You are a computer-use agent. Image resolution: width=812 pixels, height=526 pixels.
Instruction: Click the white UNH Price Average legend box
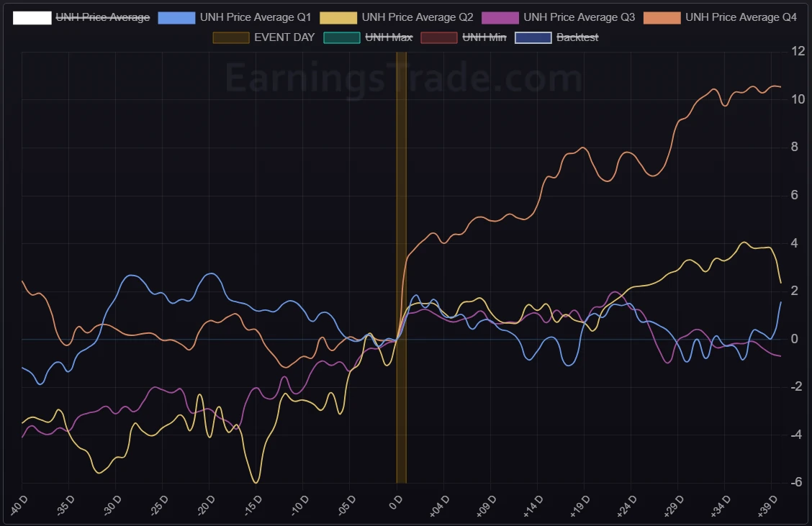(x=32, y=17)
